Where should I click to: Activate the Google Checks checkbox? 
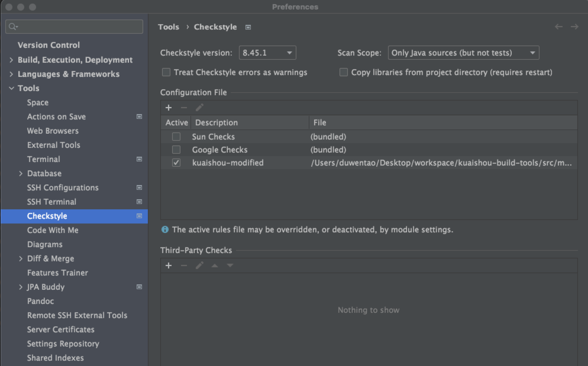pos(176,150)
